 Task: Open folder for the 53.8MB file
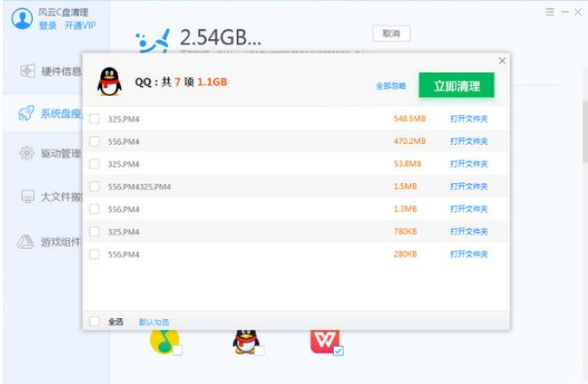click(x=469, y=164)
